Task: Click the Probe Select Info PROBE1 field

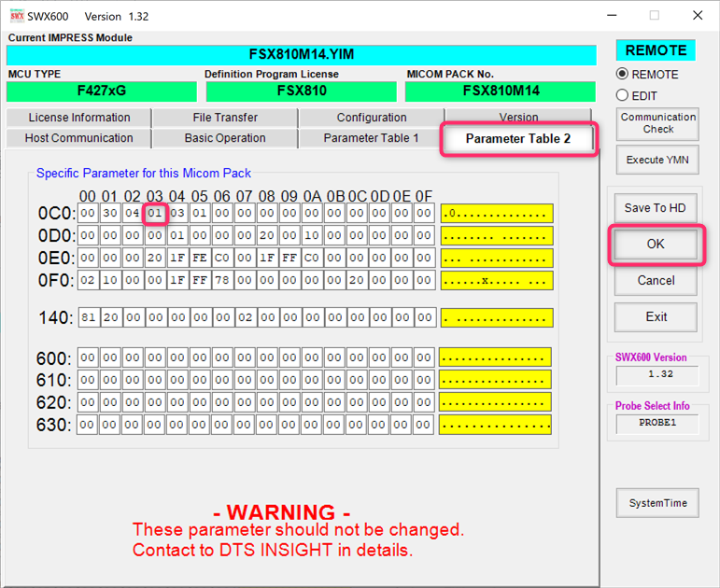Action: click(657, 423)
